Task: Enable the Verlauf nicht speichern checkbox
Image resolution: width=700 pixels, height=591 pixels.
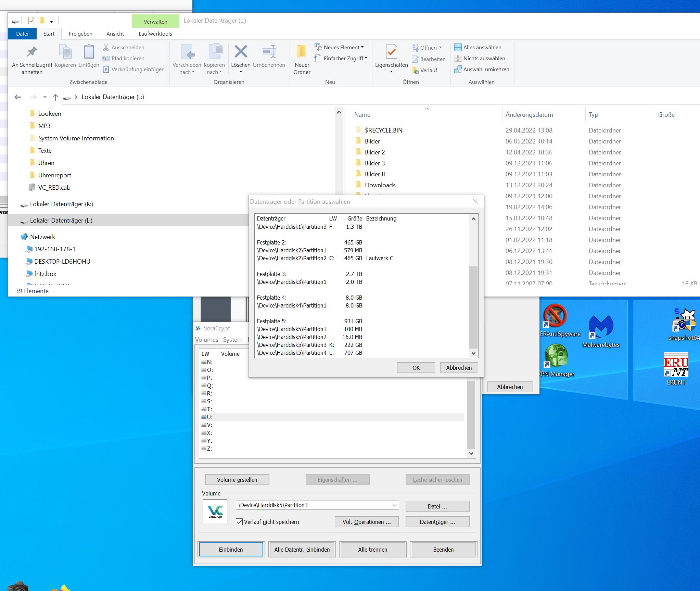Action: tap(239, 522)
